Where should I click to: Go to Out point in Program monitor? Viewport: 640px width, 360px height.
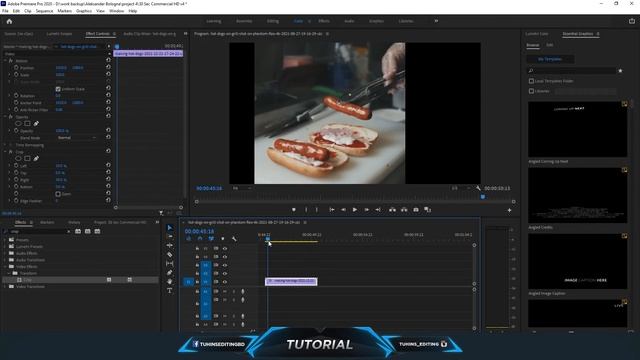[x=378, y=210]
